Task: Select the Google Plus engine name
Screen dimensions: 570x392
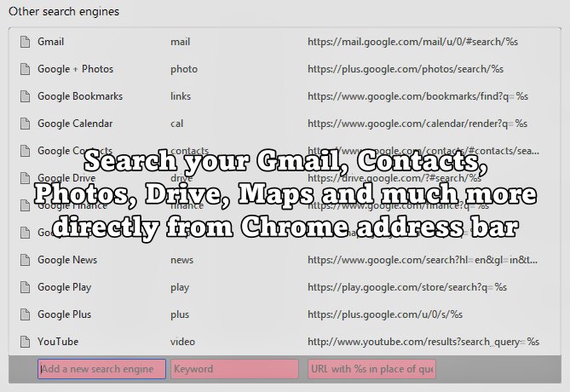Action: 65,314
